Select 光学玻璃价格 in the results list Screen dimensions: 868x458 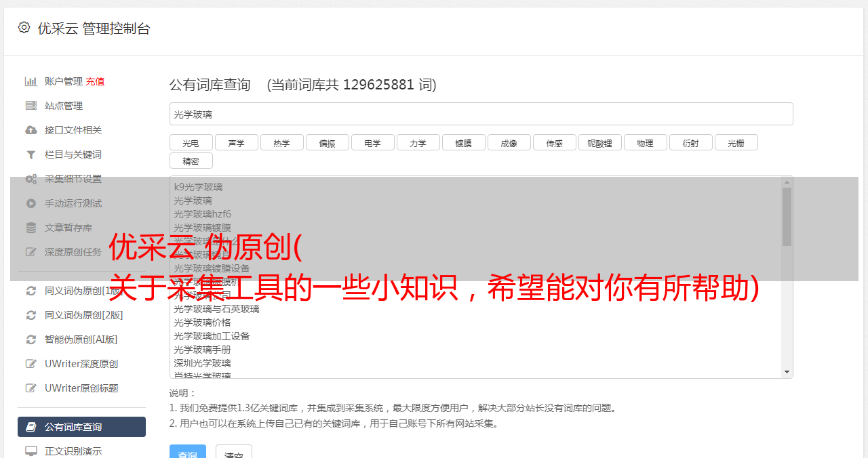click(x=202, y=322)
